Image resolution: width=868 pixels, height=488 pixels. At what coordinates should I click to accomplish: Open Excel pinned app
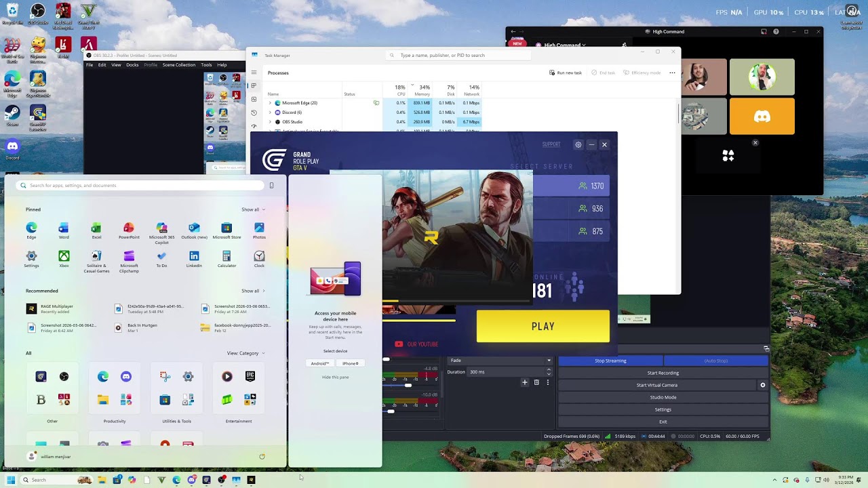tap(96, 230)
